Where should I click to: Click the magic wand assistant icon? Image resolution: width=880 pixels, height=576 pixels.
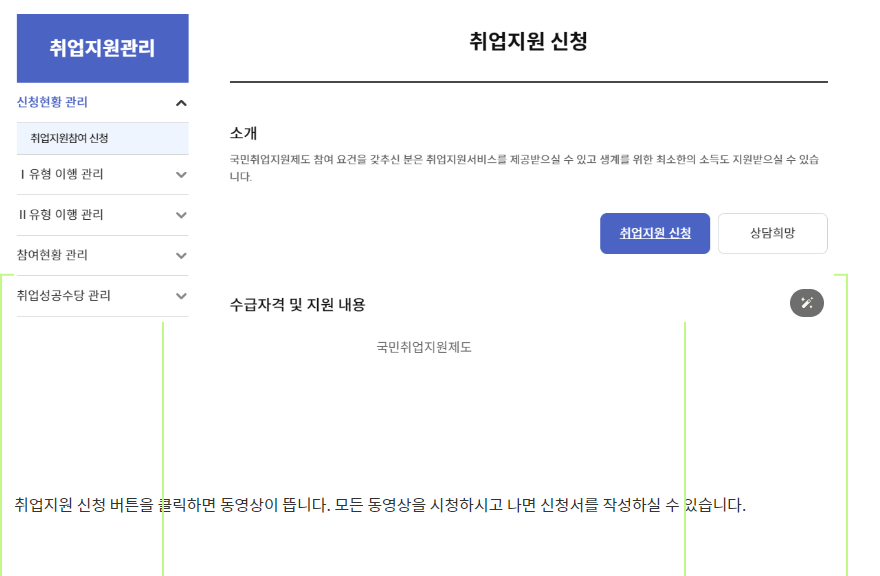point(806,302)
